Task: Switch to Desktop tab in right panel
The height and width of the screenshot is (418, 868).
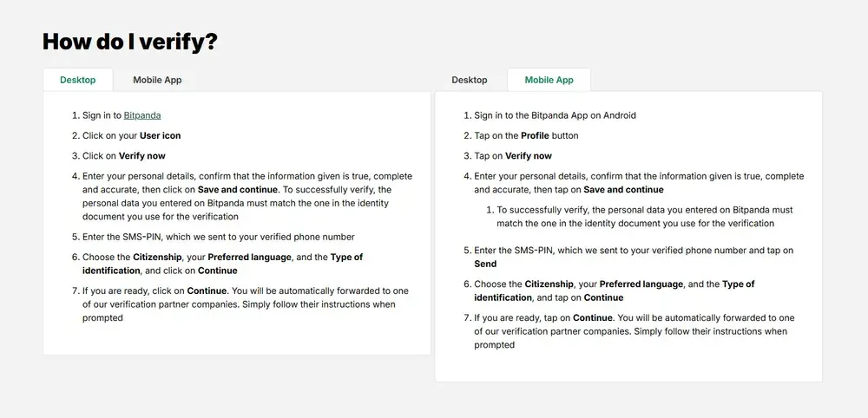Action: pos(470,80)
